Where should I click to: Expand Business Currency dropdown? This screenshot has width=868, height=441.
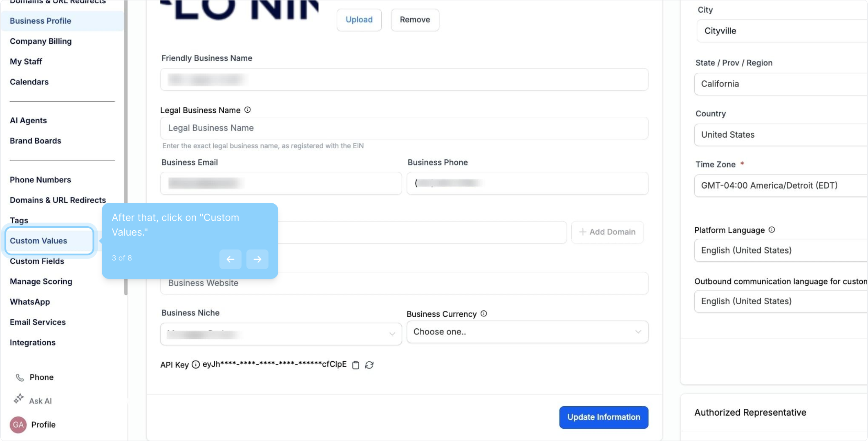(x=527, y=332)
